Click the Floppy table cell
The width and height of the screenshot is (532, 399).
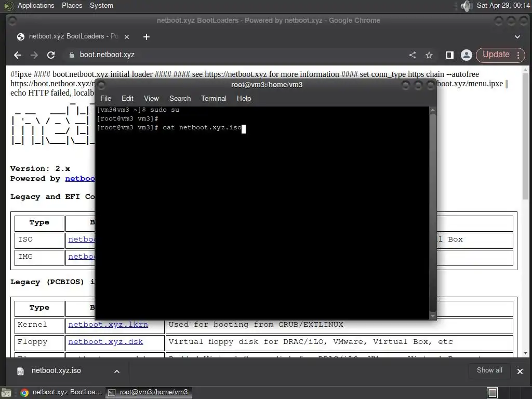[39, 343]
